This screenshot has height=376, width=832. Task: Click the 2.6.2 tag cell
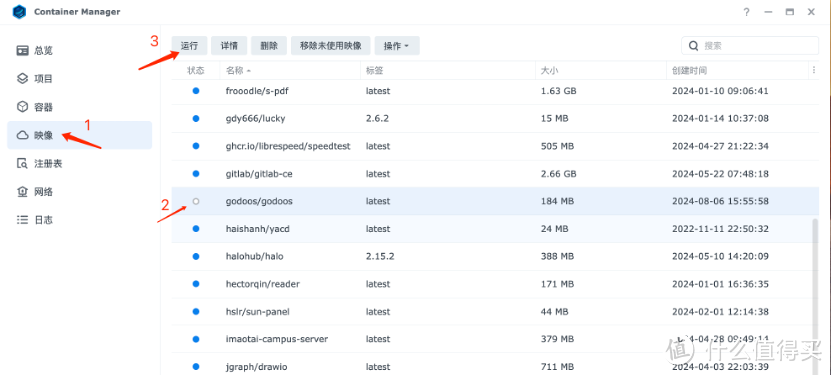click(377, 119)
